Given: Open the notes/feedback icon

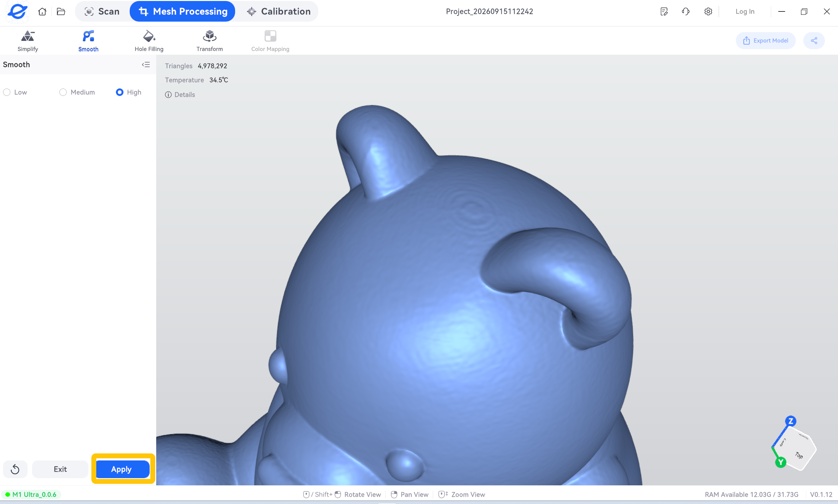Looking at the screenshot, I should pyautogui.click(x=664, y=11).
